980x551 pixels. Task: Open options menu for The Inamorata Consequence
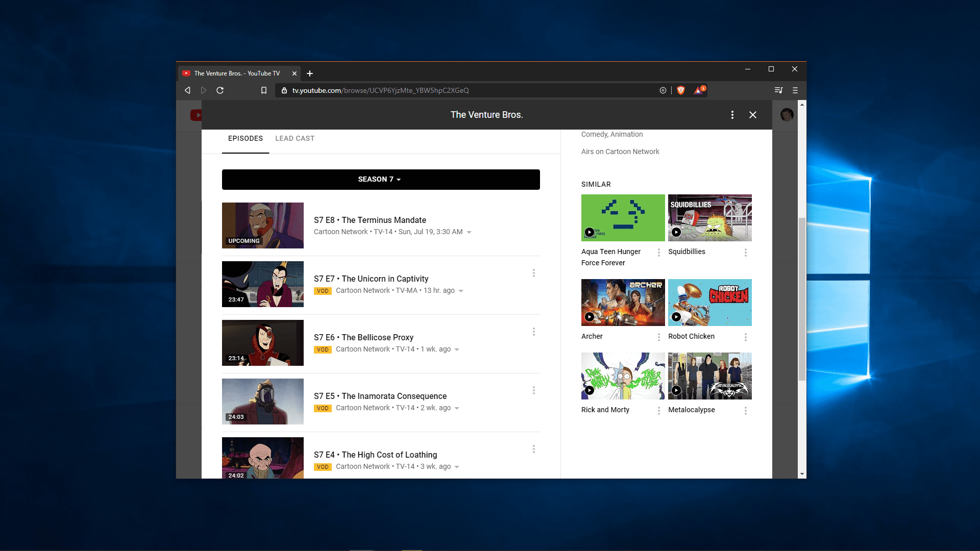(534, 390)
